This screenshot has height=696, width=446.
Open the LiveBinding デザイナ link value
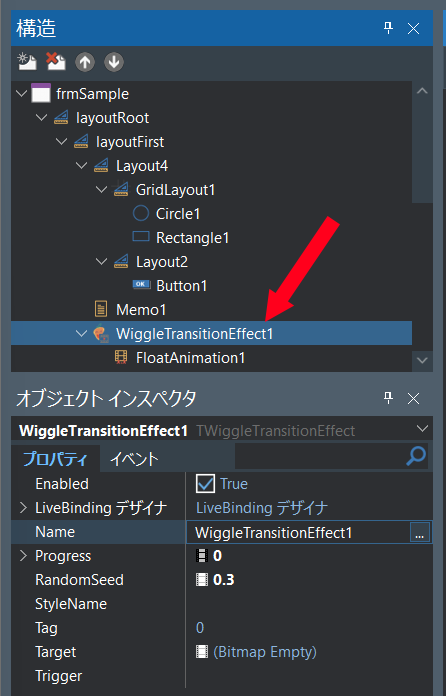(262, 508)
